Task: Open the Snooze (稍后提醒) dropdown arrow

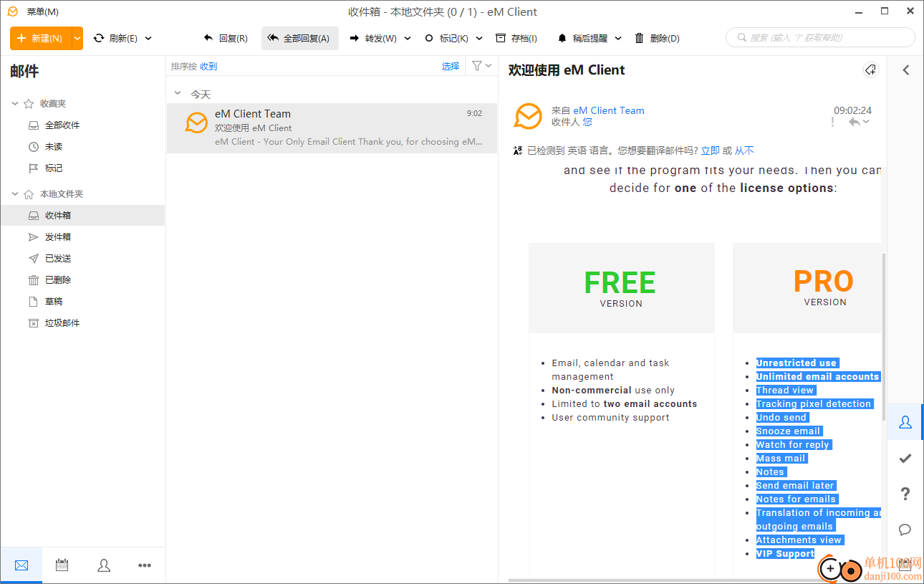Action: pyautogui.click(x=618, y=39)
